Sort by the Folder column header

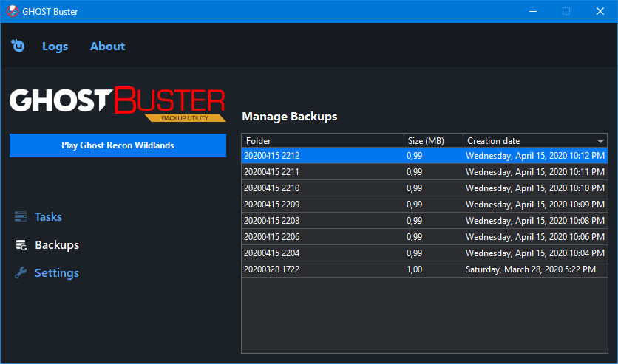pyautogui.click(x=322, y=141)
